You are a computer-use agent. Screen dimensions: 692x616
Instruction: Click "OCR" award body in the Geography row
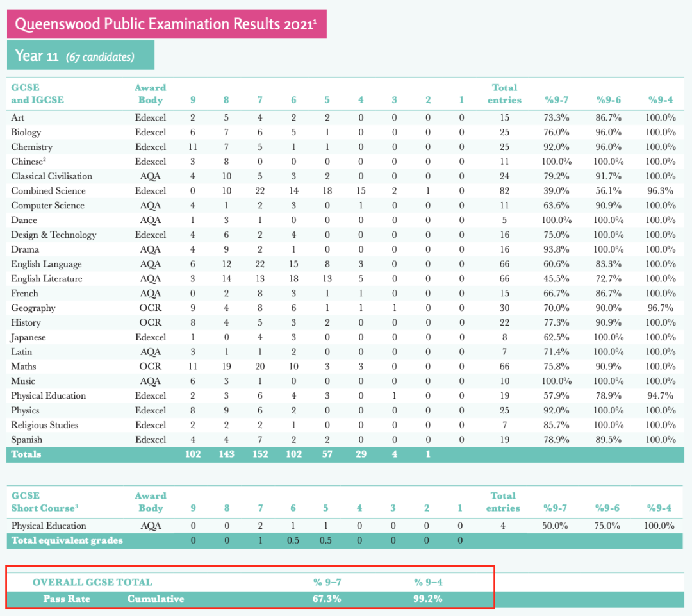(x=151, y=308)
